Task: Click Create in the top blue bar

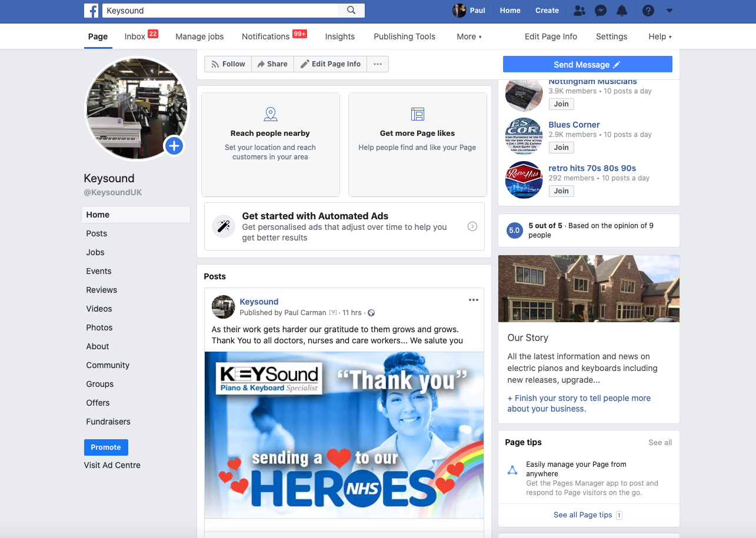Action: pyautogui.click(x=547, y=11)
